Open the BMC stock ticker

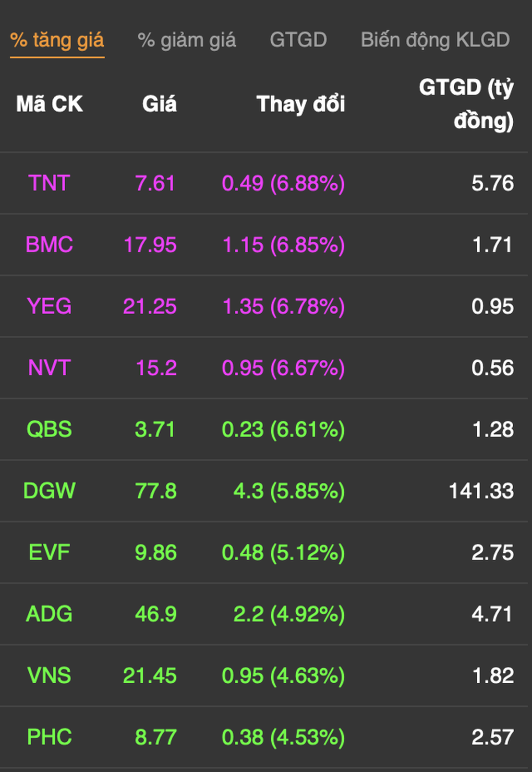click(x=49, y=245)
